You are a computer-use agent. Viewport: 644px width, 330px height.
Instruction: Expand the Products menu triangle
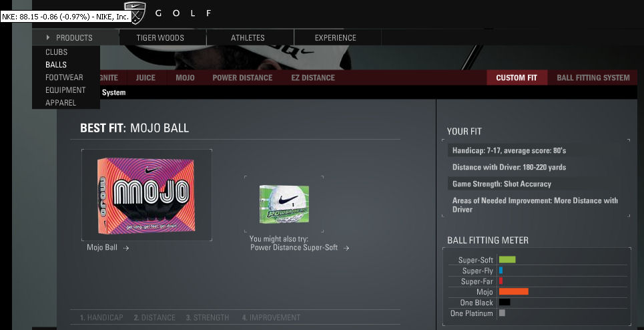pos(48,37)
